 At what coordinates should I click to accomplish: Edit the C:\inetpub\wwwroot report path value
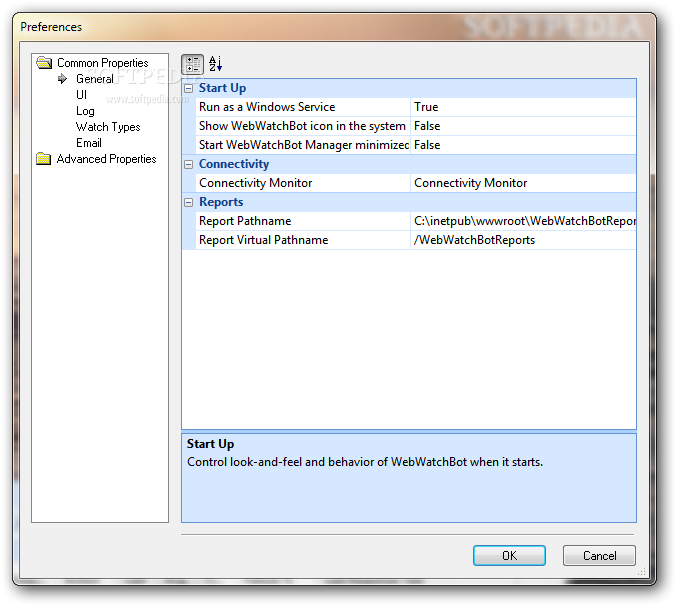(x=523, y=221)
